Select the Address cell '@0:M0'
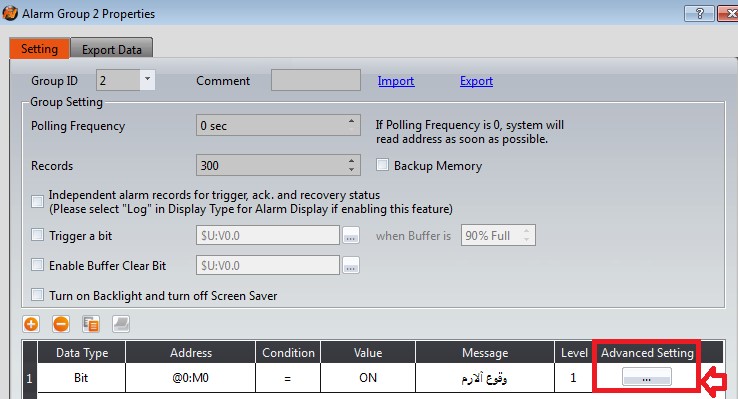The height and width of the screenshot is (399, 738). (x=191, y=377)
